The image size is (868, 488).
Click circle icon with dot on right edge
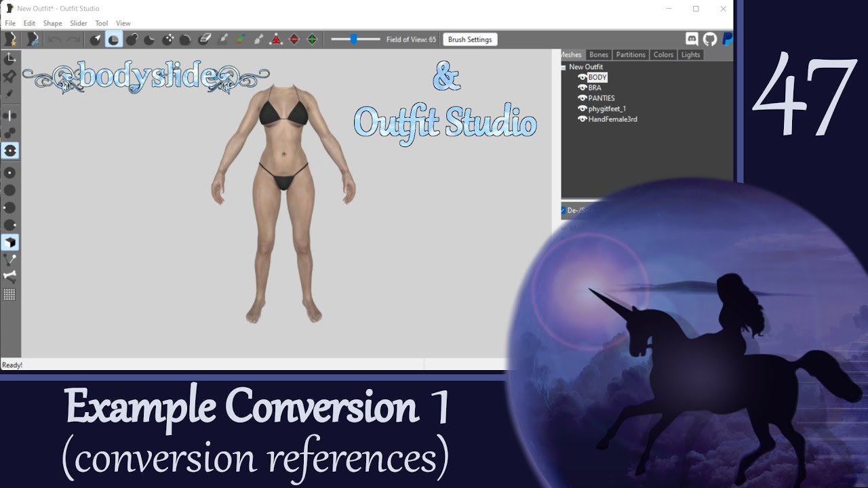click(x=9, y=225)
